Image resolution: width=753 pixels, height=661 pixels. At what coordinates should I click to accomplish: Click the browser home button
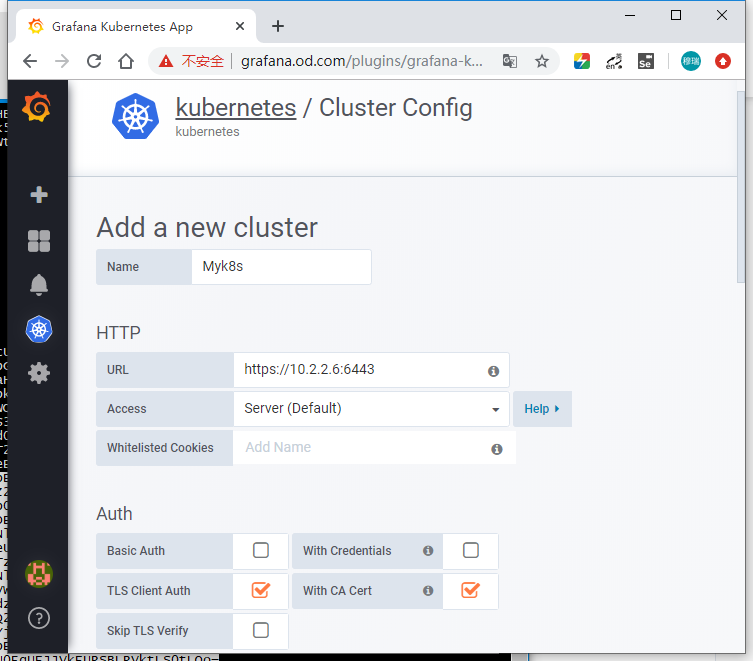click(x=126, y=61)
